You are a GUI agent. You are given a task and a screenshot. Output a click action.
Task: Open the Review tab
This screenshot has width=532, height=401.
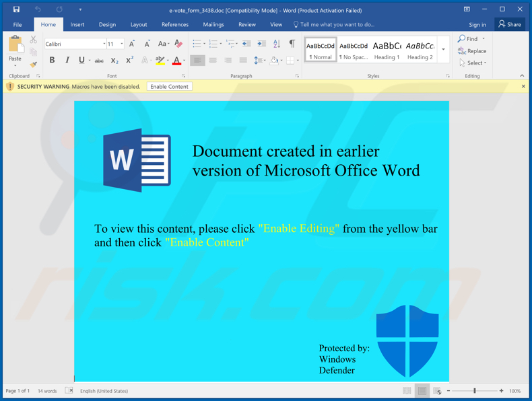point(247,25)
